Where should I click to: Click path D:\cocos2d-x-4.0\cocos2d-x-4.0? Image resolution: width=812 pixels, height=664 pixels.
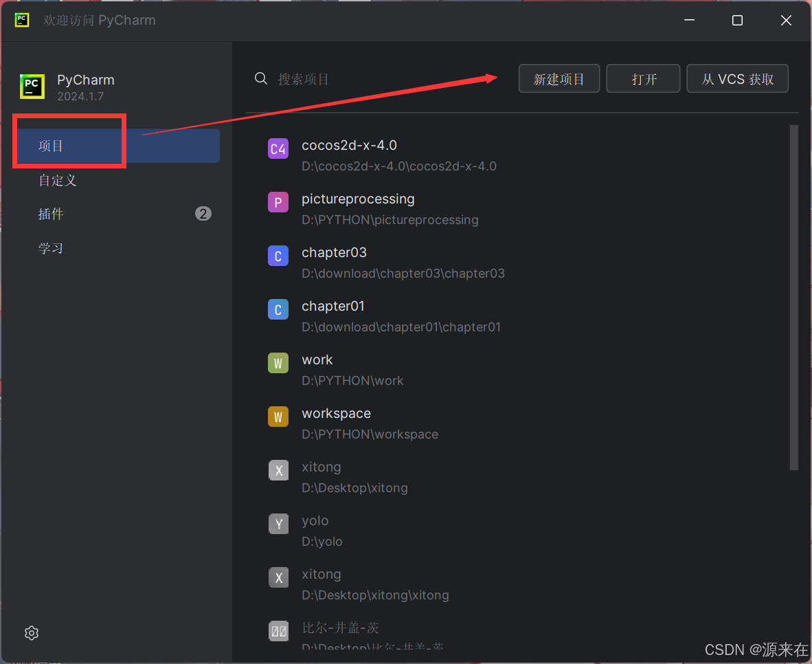[x=398, y=166]
